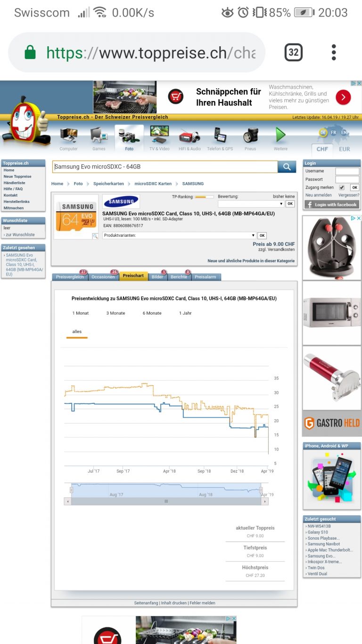Open the TV & Video category icon
Viewport: 362px width, 644px height.
[x=159, y=135]
